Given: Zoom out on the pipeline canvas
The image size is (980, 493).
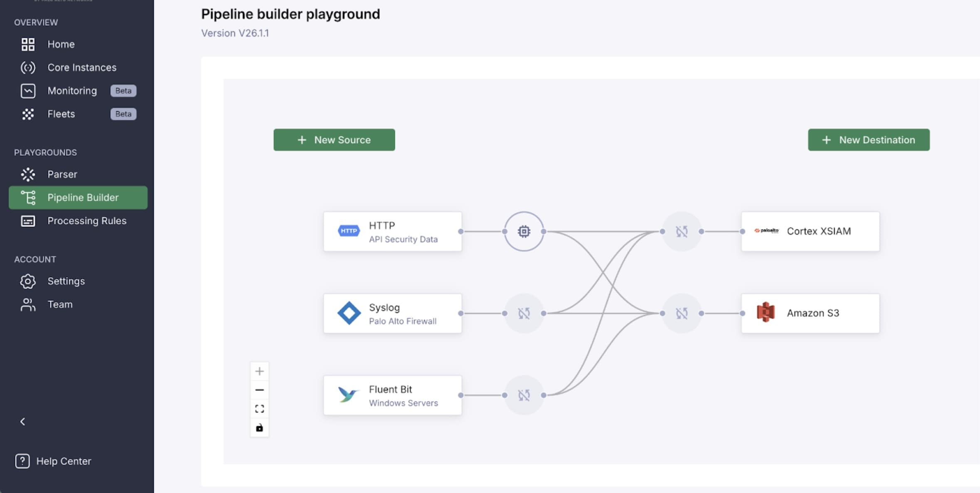Looking at the screenshot, I should click(259, 390).
